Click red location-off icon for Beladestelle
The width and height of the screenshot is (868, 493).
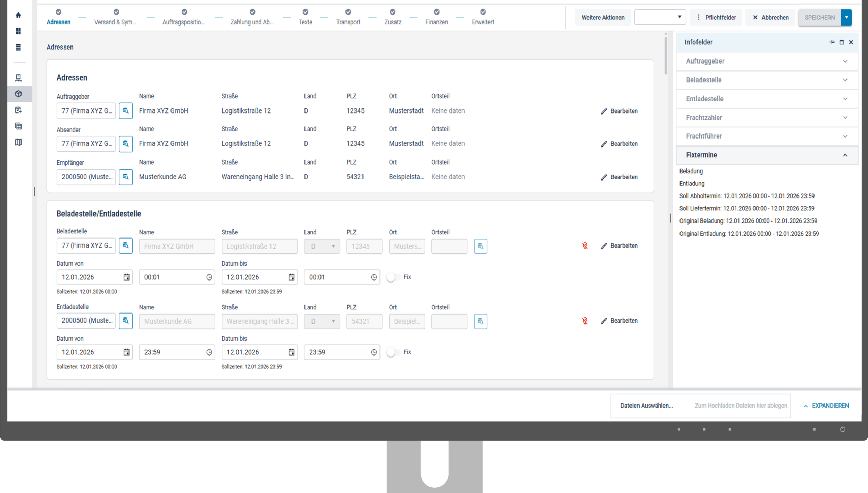[585, 246]
